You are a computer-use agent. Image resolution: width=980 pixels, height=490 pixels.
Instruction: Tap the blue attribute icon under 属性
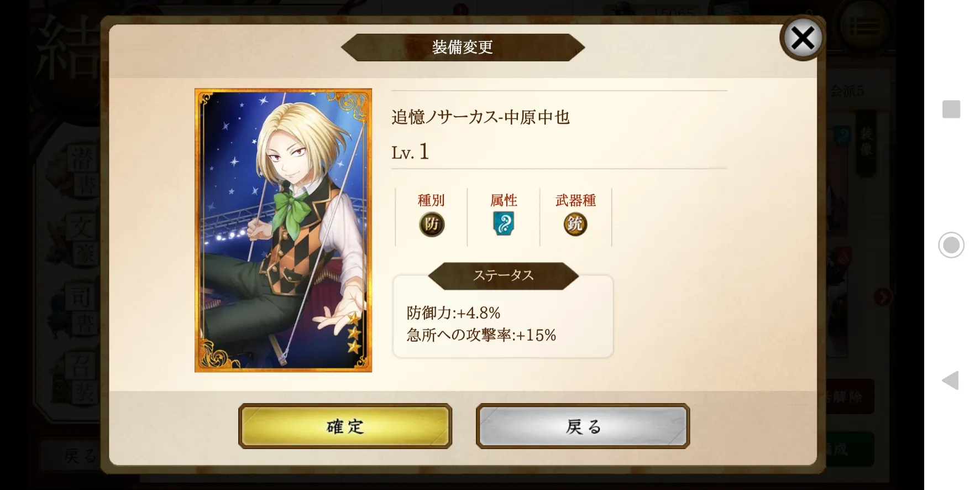(x=504, y=224)
